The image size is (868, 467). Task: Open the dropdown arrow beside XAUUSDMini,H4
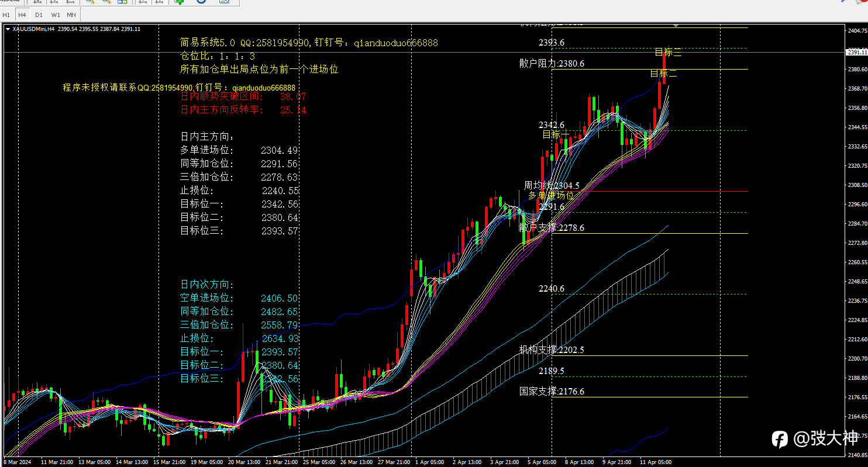click(x=7, y=29)
